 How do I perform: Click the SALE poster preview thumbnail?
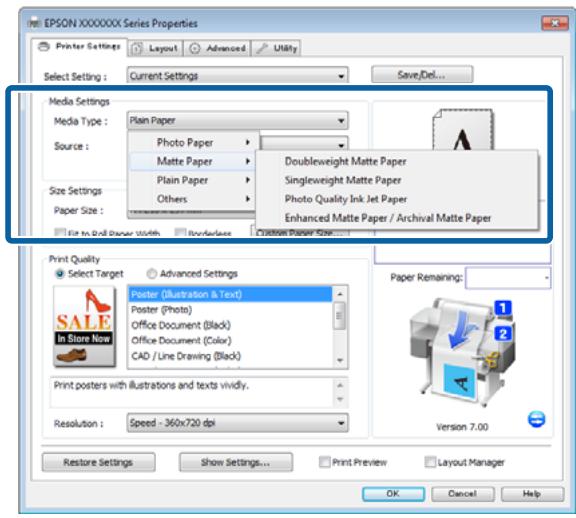pos(84,326)
